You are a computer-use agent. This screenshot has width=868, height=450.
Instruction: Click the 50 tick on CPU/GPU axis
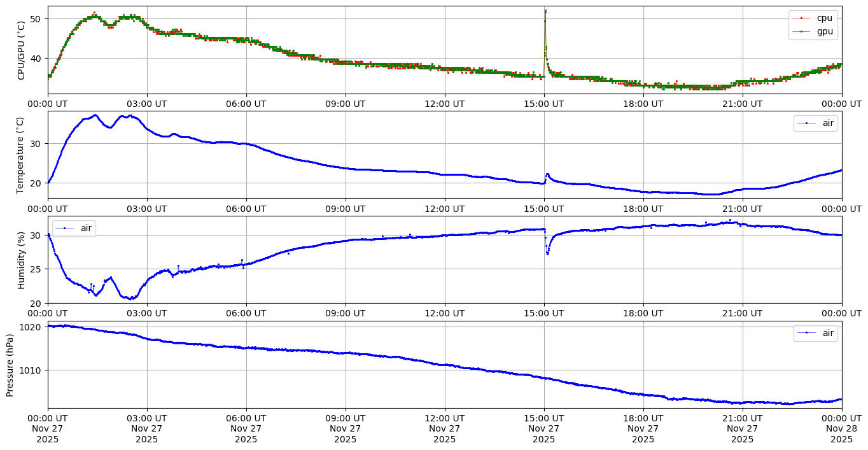tap(36, 19)
